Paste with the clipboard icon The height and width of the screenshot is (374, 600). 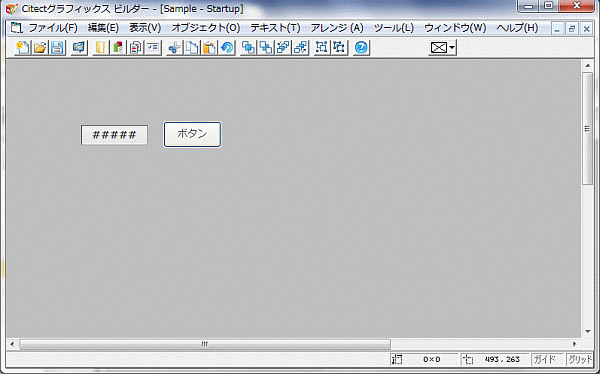(209, 48)
